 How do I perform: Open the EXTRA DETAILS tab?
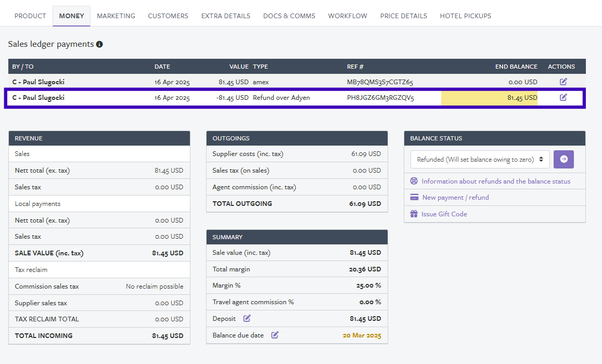pos(226,16)
